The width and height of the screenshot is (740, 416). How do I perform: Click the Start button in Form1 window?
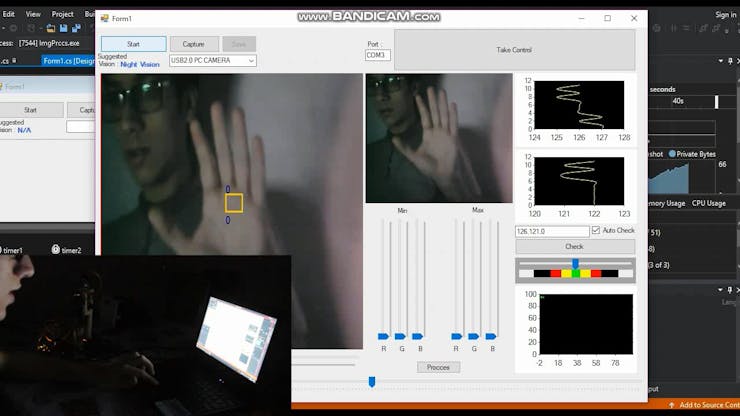tap(134, 44)
